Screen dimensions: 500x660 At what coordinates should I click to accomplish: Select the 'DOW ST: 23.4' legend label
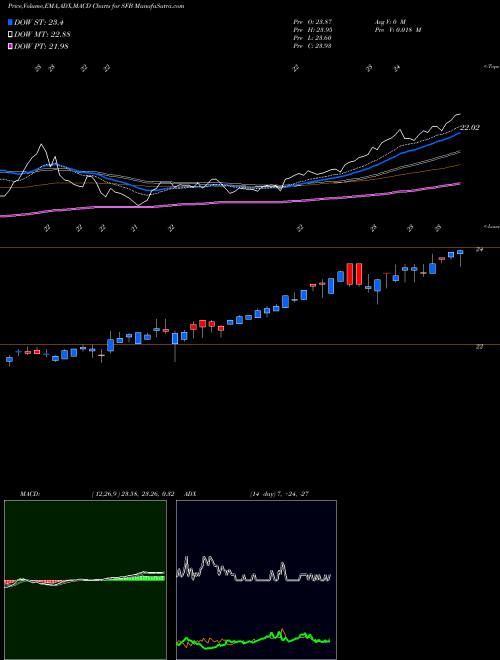pos(39,22)
